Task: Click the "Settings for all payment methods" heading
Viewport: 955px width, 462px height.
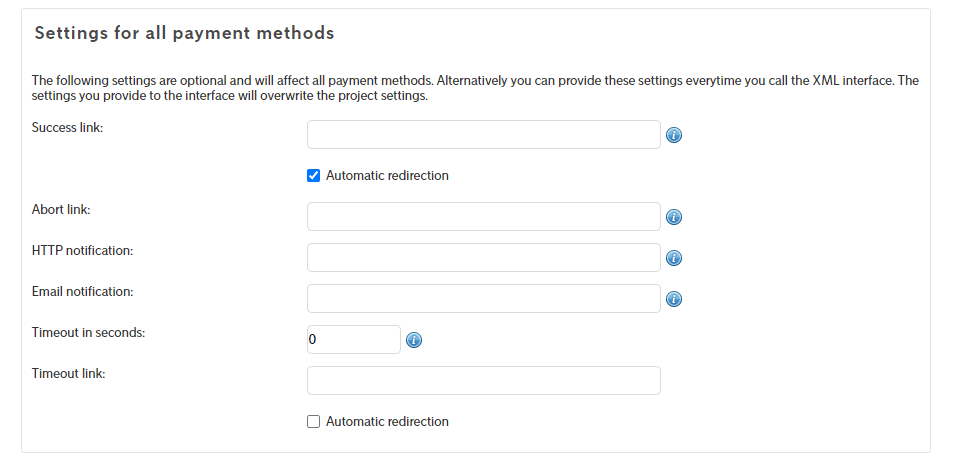Action: (x=184, y=33)
